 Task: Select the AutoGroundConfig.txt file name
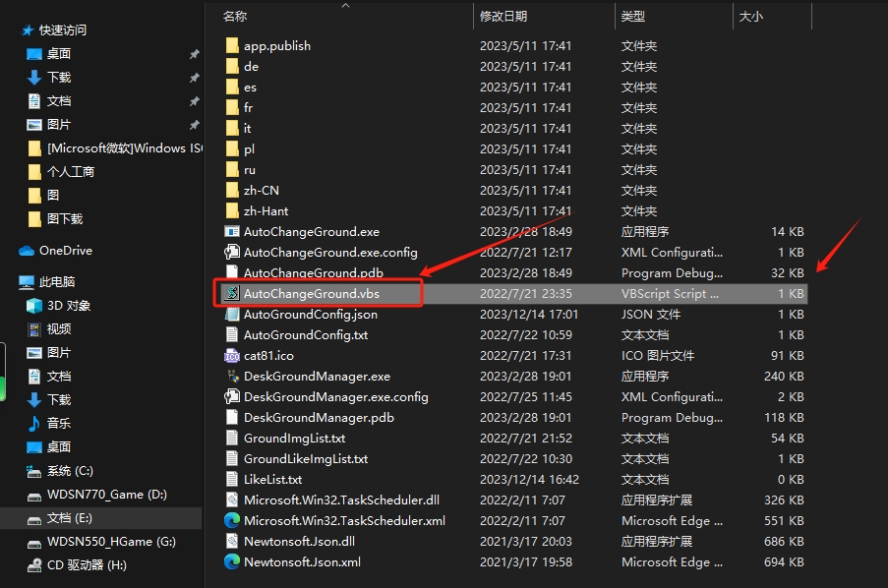[306, 334]
